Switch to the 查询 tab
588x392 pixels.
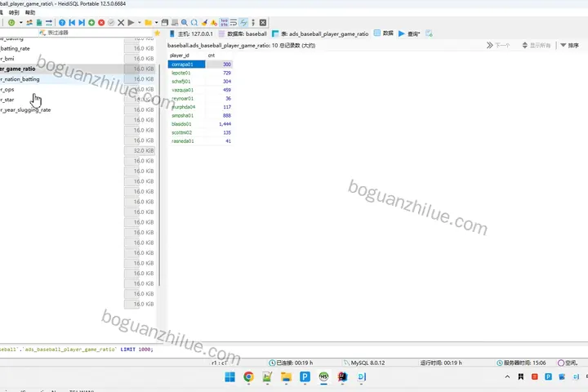pyautogui.click(x=409, y=33)
